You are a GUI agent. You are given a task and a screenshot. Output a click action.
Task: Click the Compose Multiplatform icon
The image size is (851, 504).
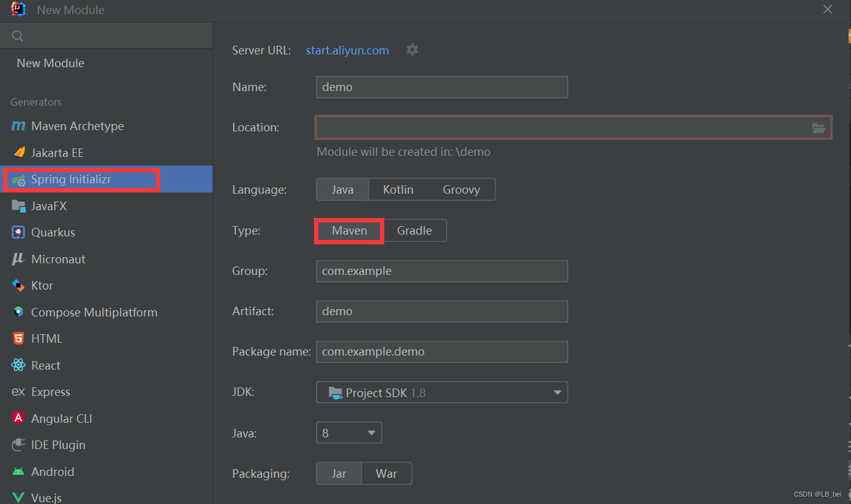18,312
